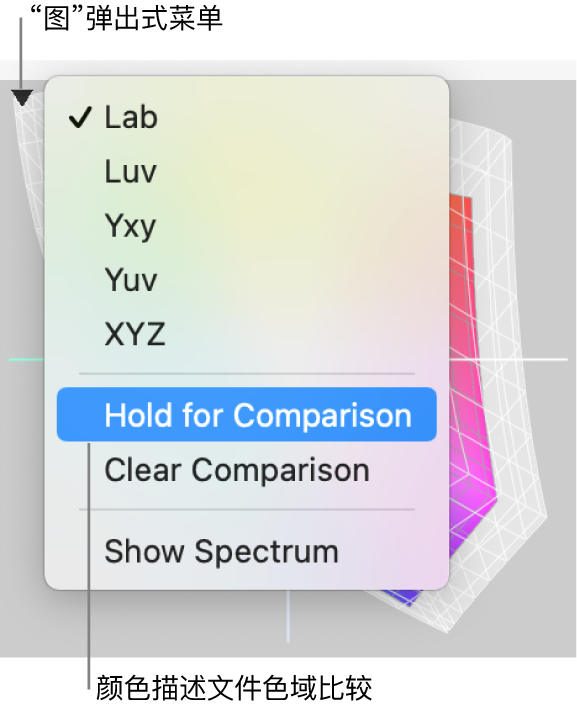The image size is (577, 708).
Task: Switch the plot to Yxy
Action: click(x=247, y=226)
